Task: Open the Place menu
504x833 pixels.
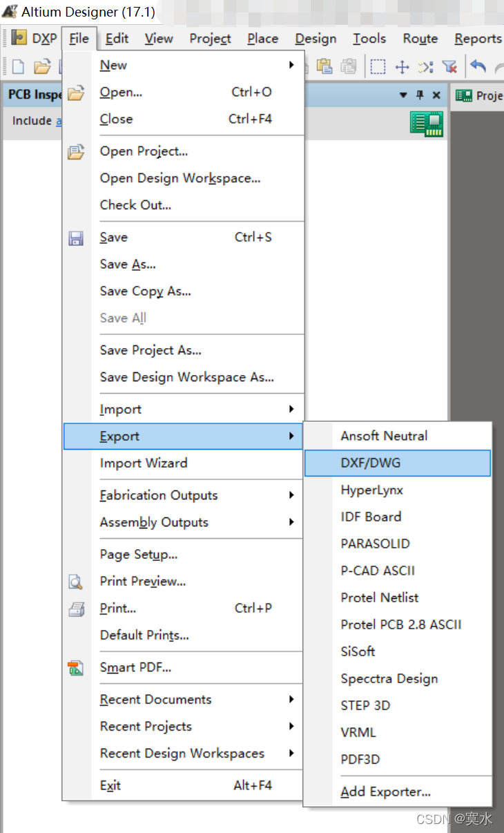Action: pyautogui.click(x=263, y=39)
